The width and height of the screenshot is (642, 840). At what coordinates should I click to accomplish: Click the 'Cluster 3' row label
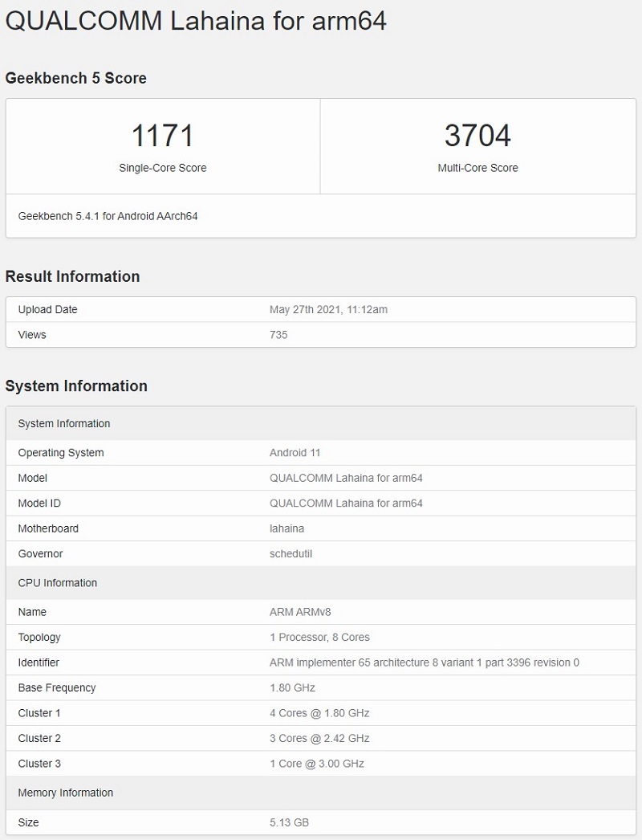[39, 764]
